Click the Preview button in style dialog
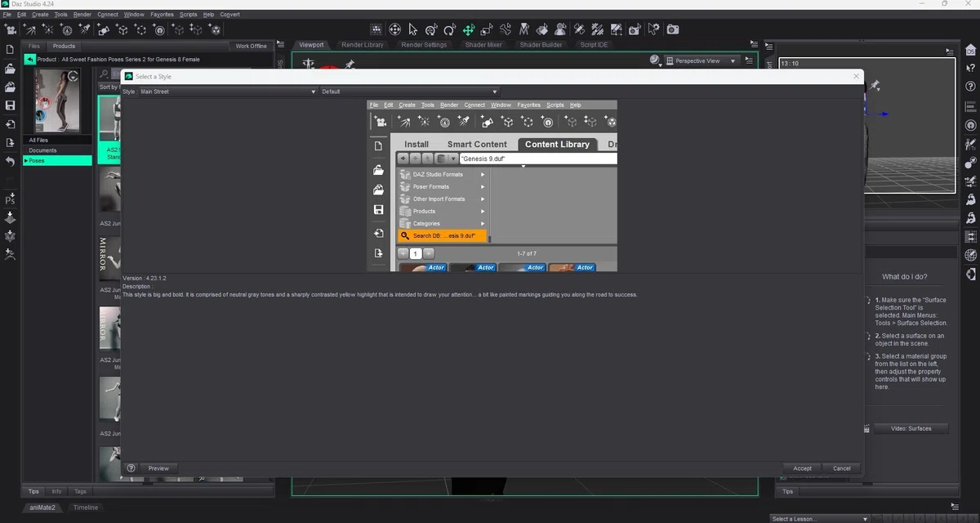 (158, 468)
